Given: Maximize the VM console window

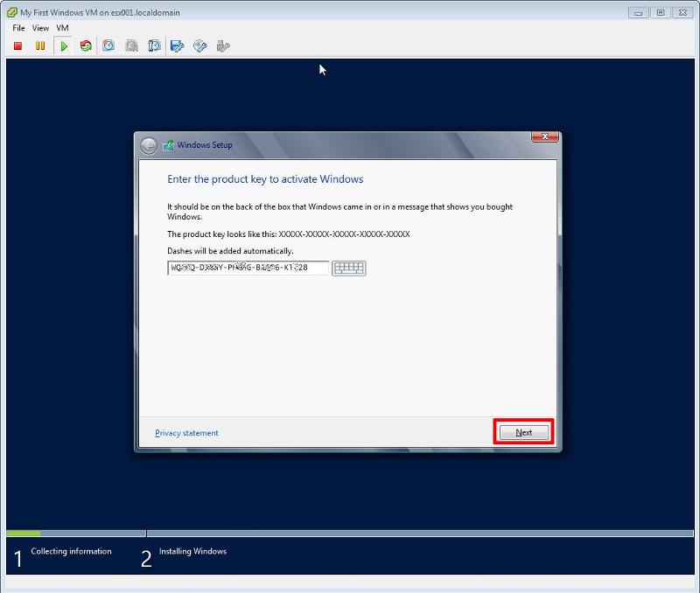Looking at the screenshot, I should point(661,13).
